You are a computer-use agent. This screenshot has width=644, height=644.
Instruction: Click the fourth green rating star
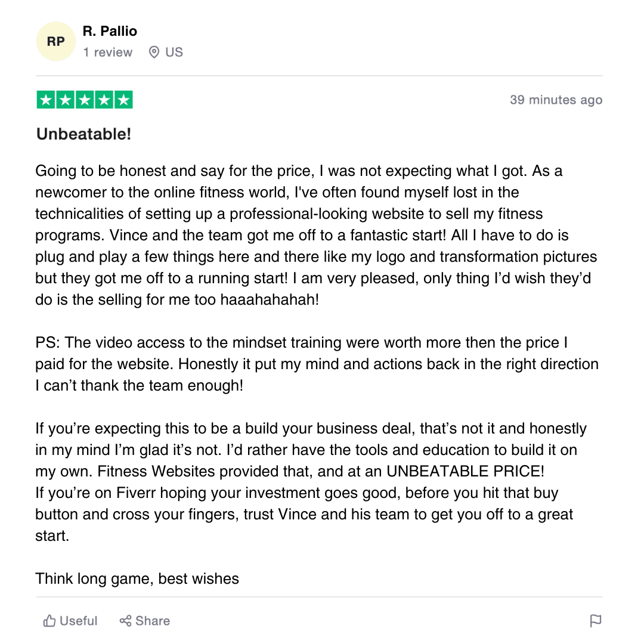tap(104, 100)
